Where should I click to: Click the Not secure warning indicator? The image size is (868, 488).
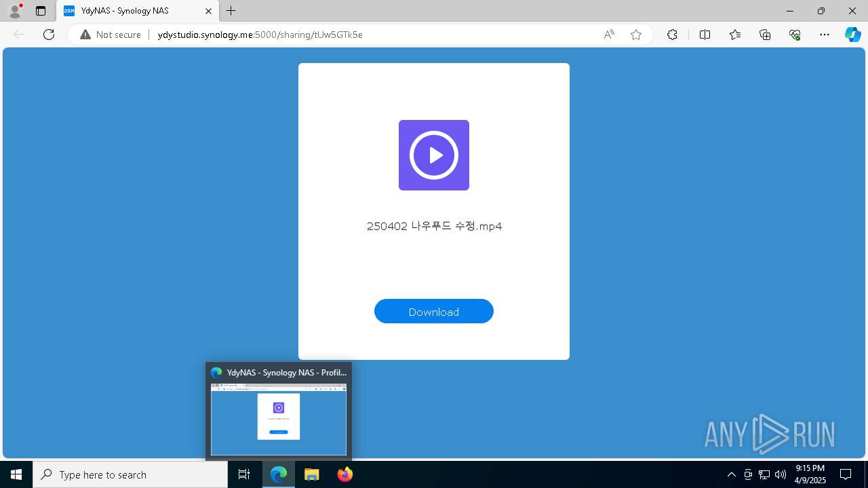click(x=111, y=35)
